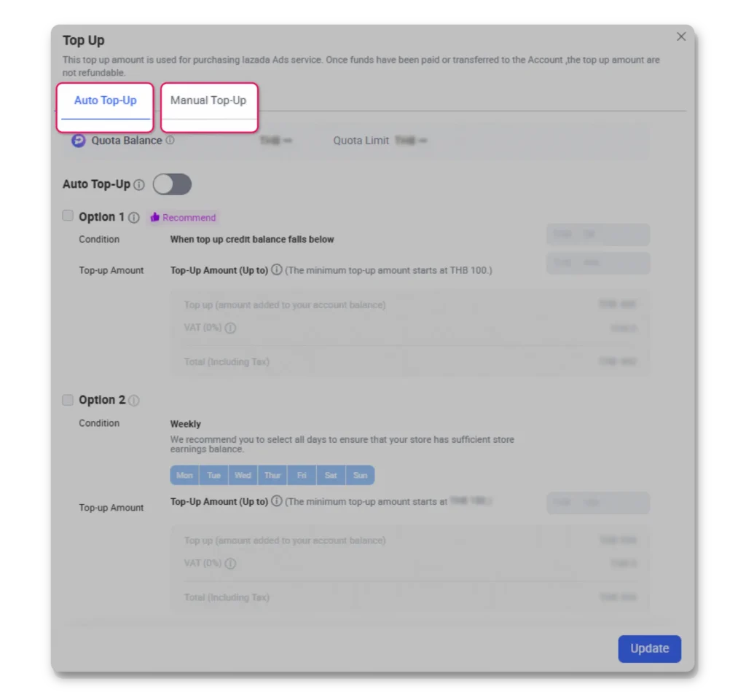Enable the Auto Top-Up toggle switch

(172, 185)
